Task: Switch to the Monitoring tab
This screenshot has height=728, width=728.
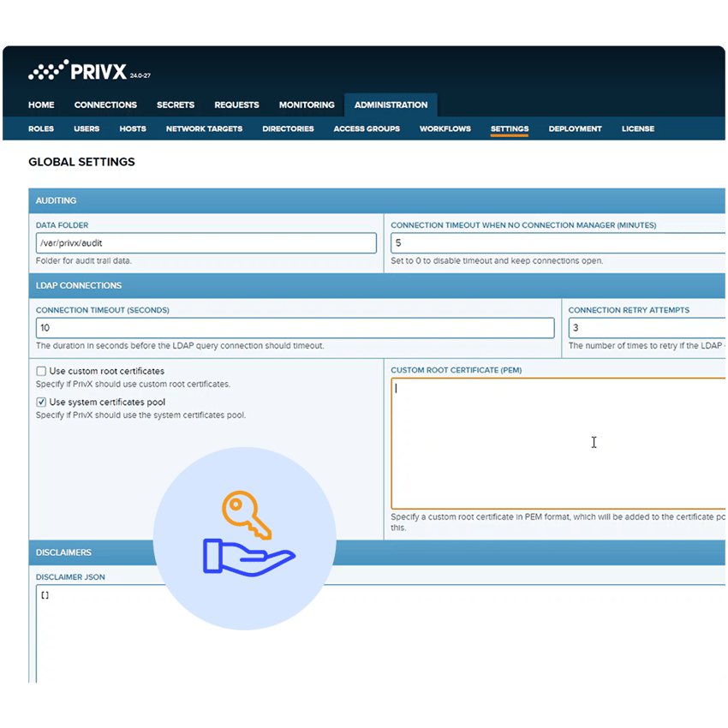Action: click(306, 104)
